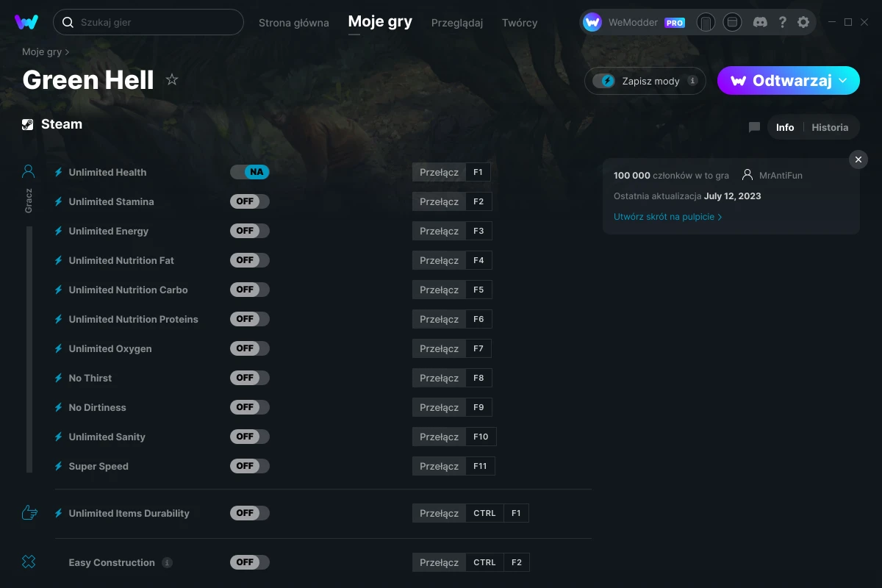Favorite Green Hell with the star icon
Image resolution: width=882 pixels, height=588 pixels.
tap(172, 79)
